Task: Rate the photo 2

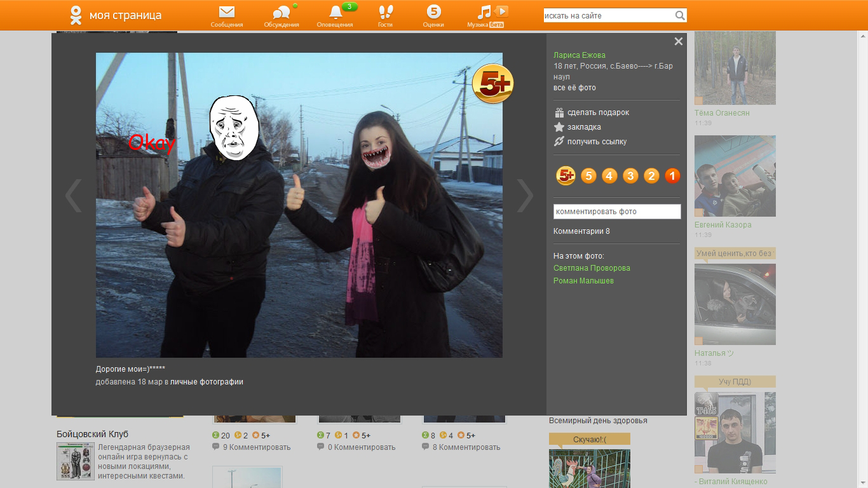Action: tap(651, 176)
